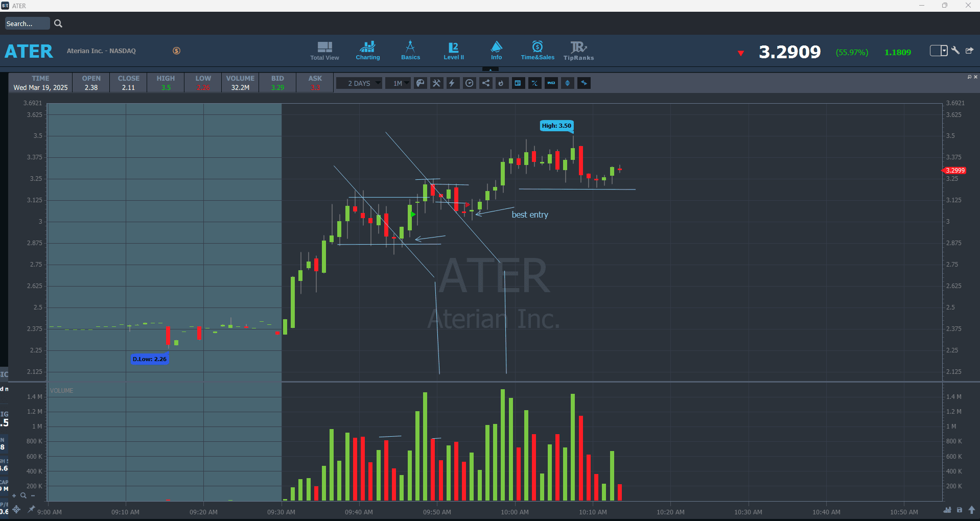Open the chart color palette settings
This screenshot has width=980, height=521.
point(421,83)
